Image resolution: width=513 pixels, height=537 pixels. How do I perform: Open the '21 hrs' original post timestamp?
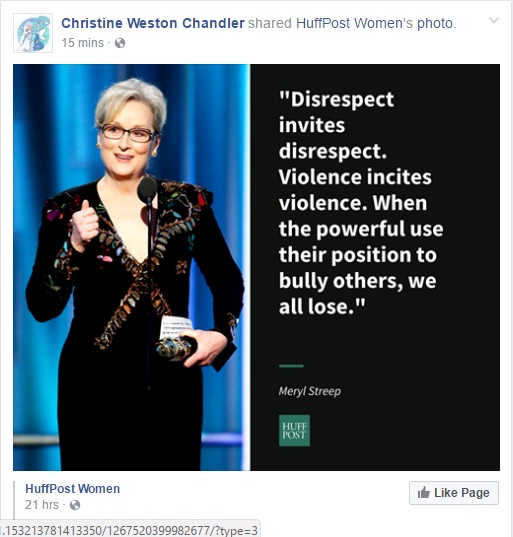(x=42, y=505)
